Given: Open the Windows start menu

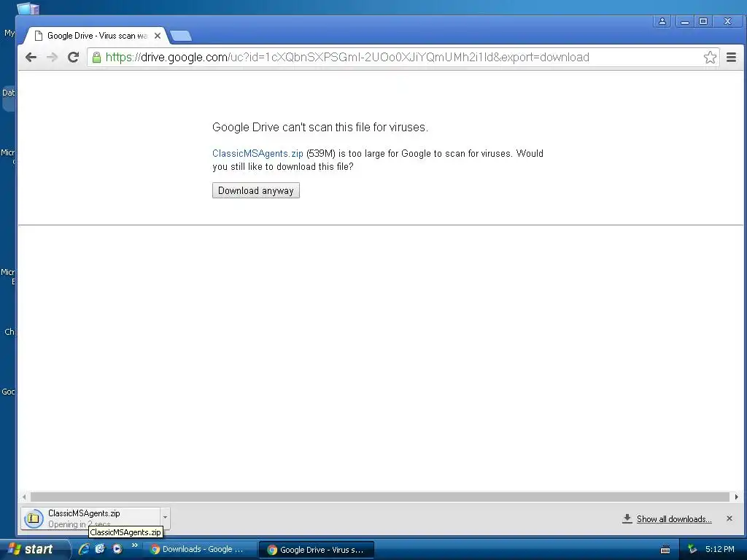Looking at the screenshot, I should point(34,549).
